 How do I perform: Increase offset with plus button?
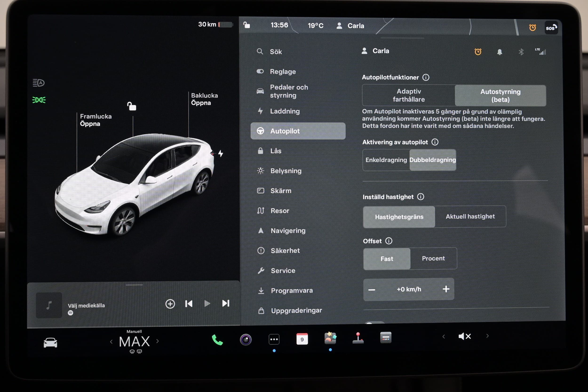[446, 289]
